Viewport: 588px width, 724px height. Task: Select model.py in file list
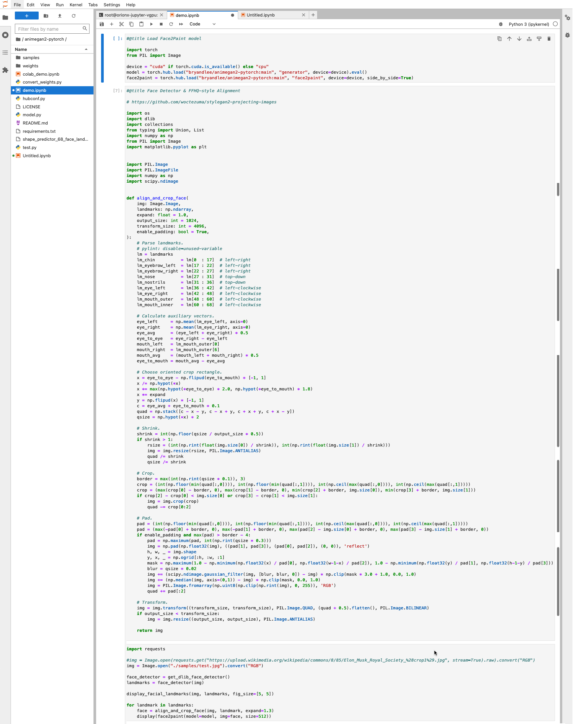pyautogui.click(x=53, y=115)
